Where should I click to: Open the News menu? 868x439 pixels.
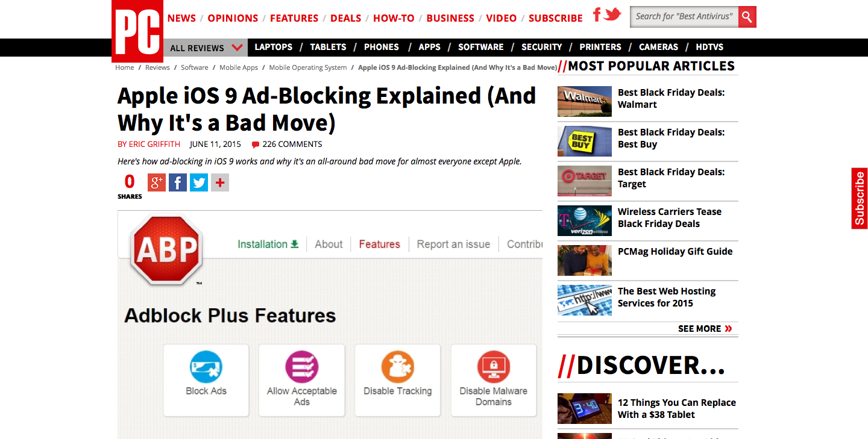[x=181, y=18]
